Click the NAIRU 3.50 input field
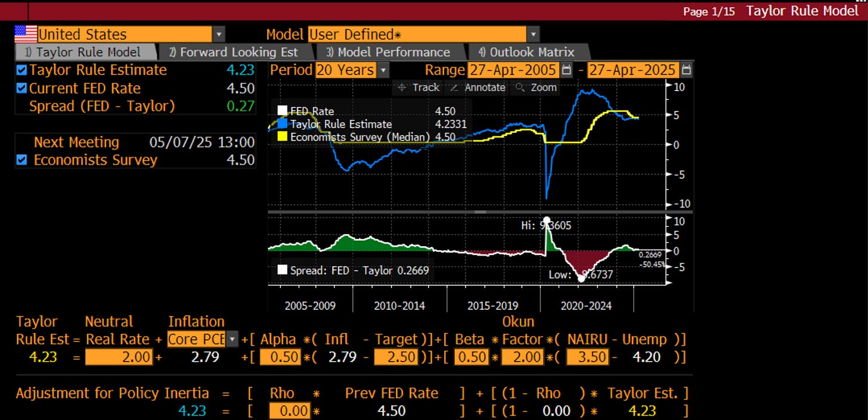This screenshot has width=868, height=420. 587,357
